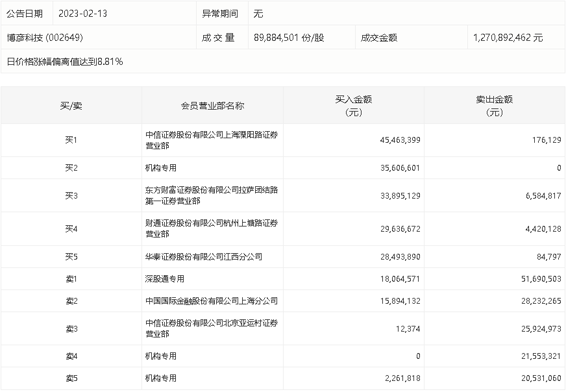Click 中信证券北京亚运村证券营业部 name
566x392 pixels.
tap(212, 328)
